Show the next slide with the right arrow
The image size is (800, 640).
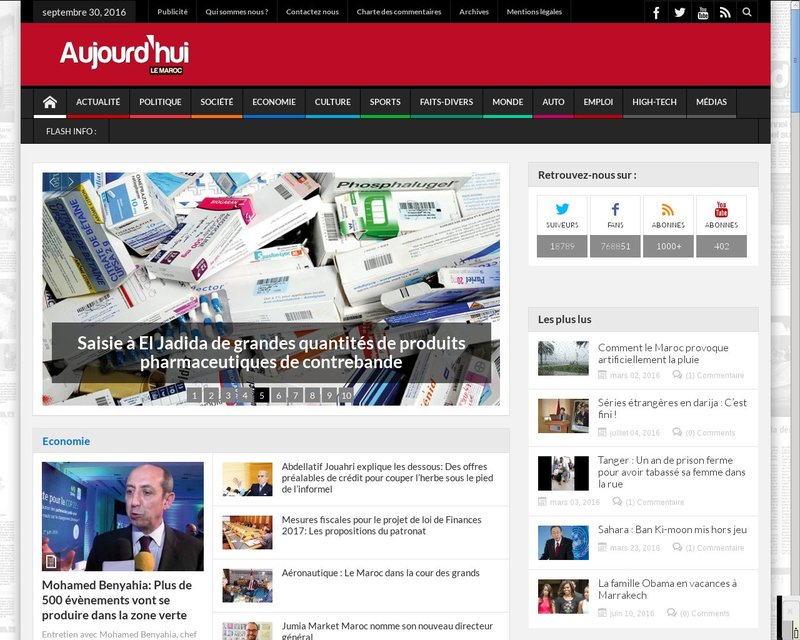point(71,182)
